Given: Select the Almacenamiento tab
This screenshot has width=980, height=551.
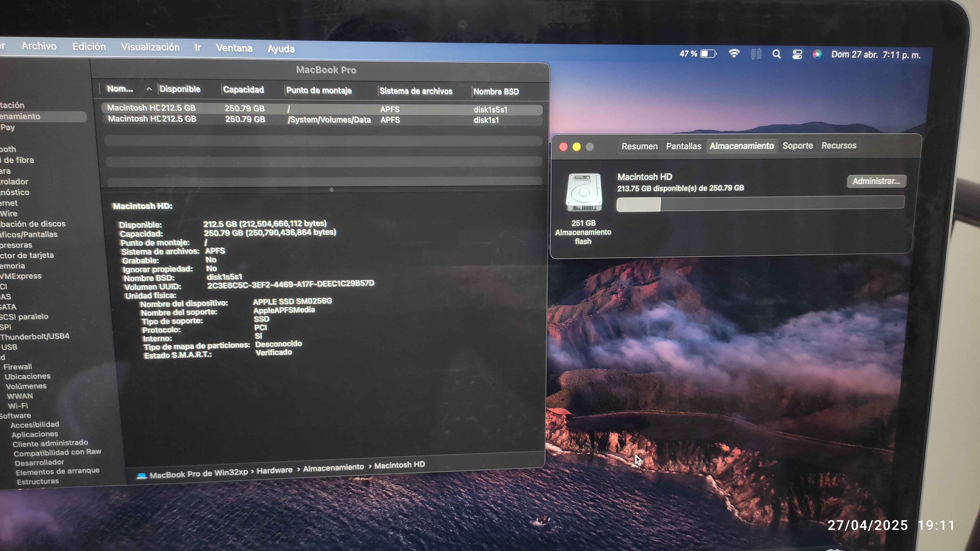Looking at the screenshot, I should click(x=742, y=146).
